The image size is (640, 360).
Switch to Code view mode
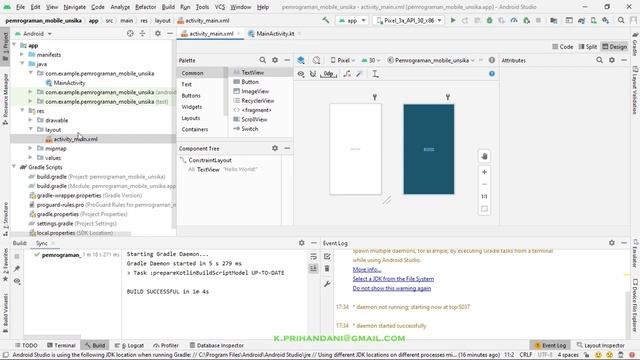[x=562, y=47]
